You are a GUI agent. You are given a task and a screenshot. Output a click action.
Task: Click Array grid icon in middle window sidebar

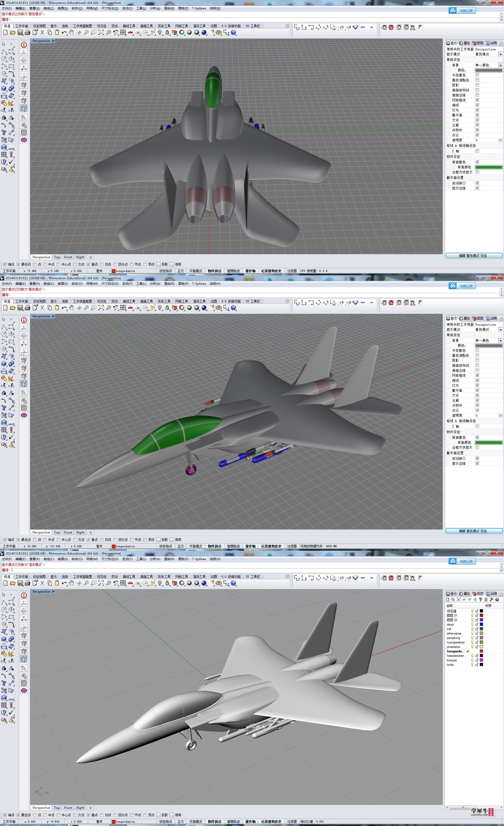(x=4, y=430)
